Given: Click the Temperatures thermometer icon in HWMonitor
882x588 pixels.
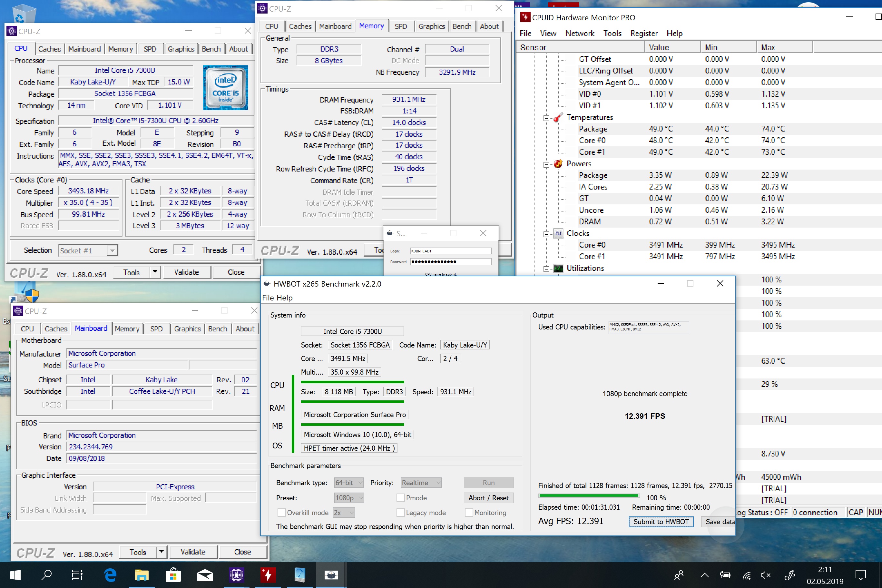Looking at the screenshot, I should coord(558,117).
